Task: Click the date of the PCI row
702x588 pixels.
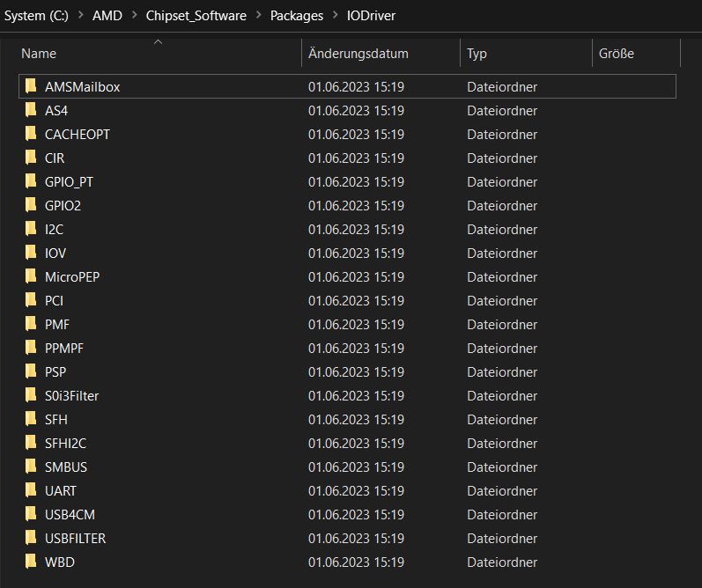Action: pos(356,300)
